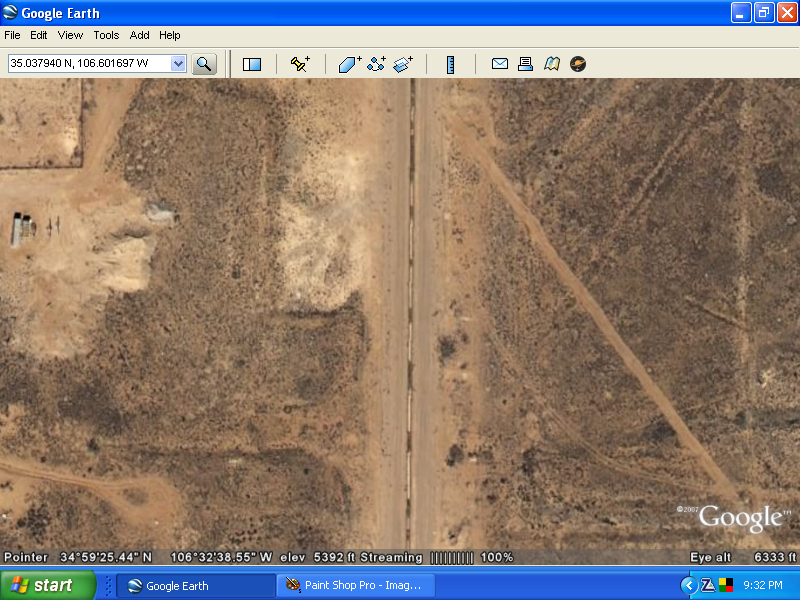800x600 pixels.
Task: Switch to Google Earth taskbar button
Action: pos(196,586)
